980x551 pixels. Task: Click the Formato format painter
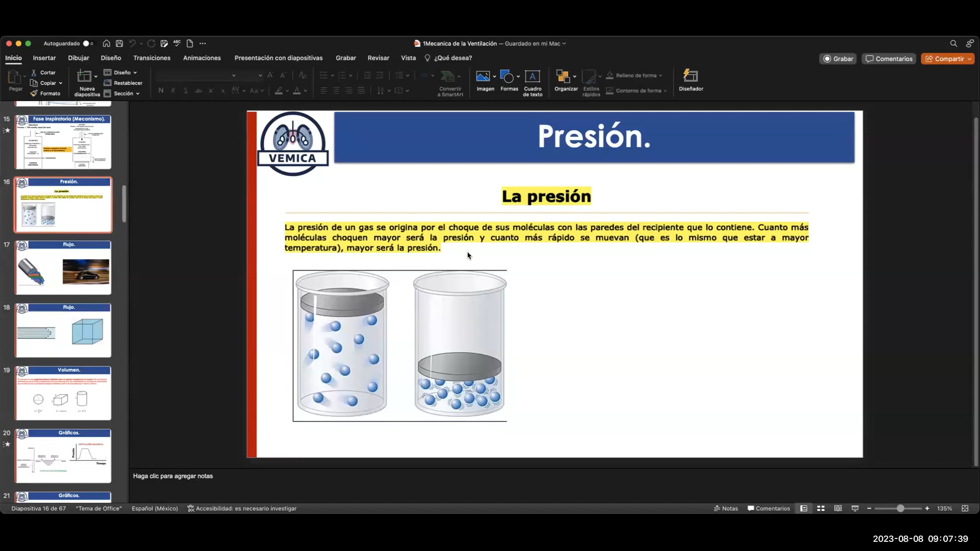click(45, 93)
